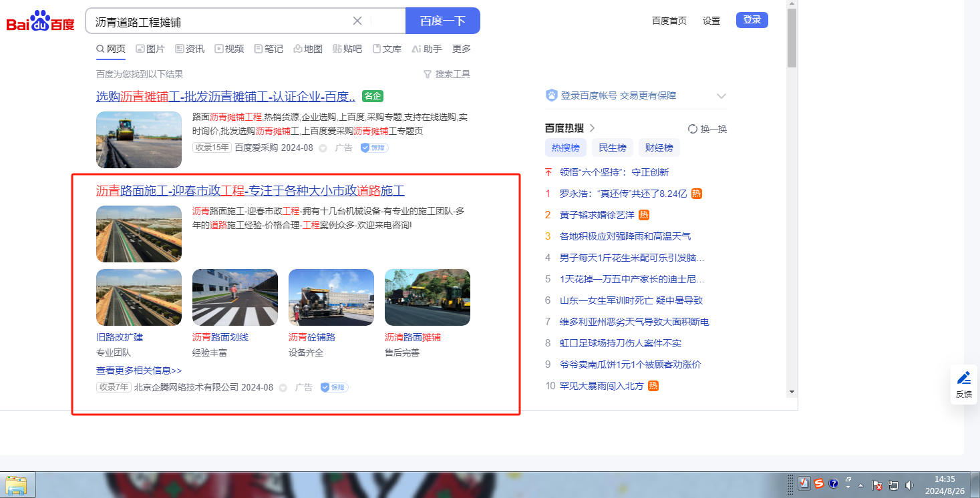Open the 选购沥青摊铺工 result title
This screenshot has width=980, height=498.
[226, 96]
